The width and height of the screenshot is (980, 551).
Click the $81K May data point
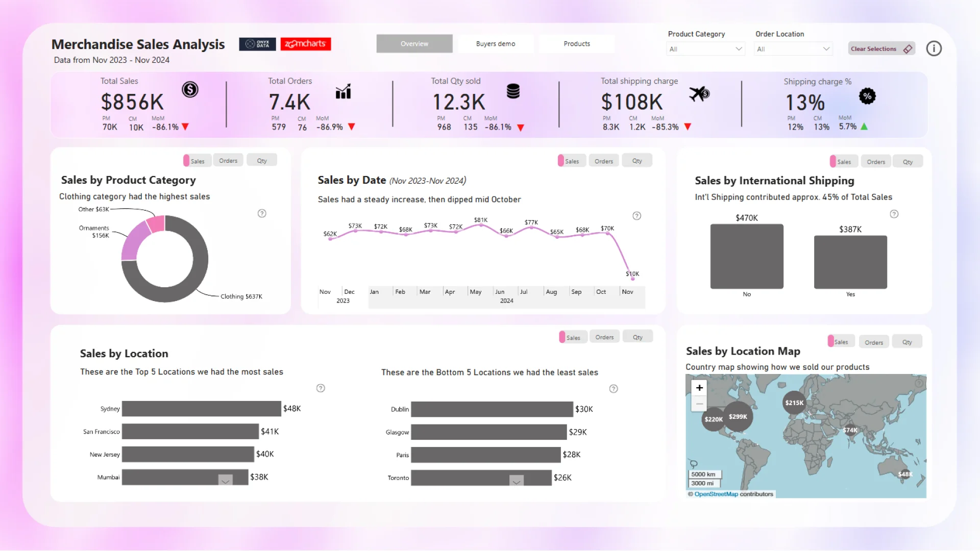coord(481,225)
